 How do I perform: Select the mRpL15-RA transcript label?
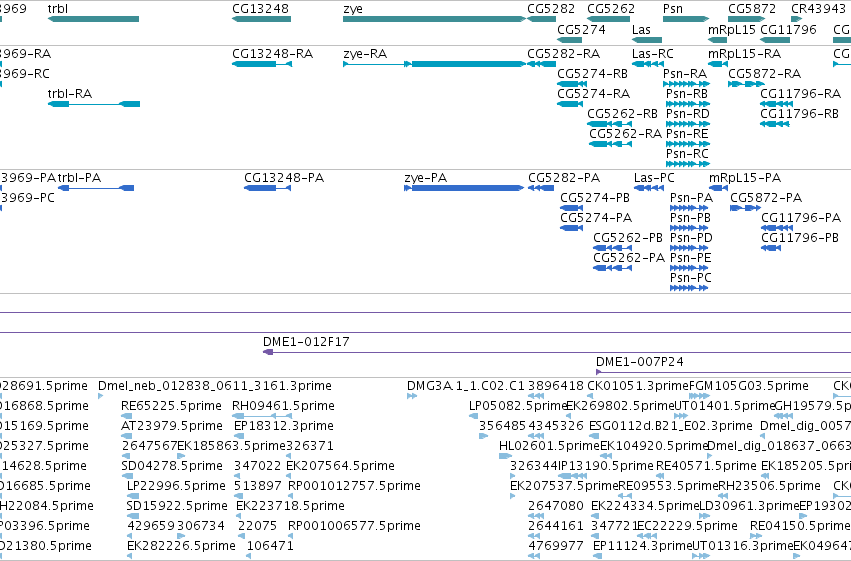coord(745,54)
